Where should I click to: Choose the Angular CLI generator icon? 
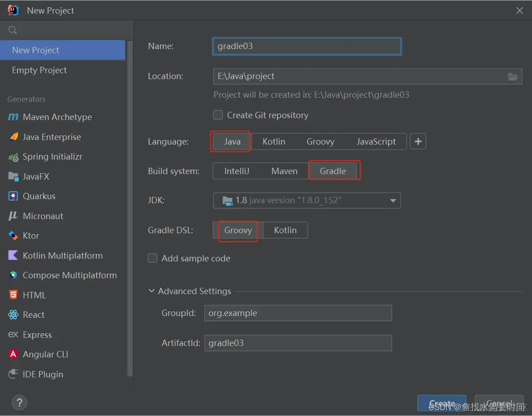coord(13,354)
